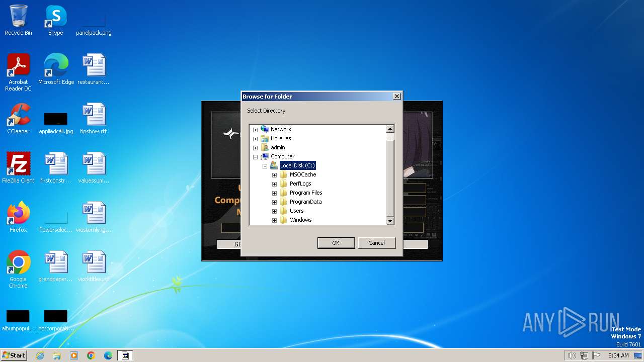The height and width of the screenshot is (362, 644).
Task: Confirm folder selection with OK
Action: [x=336, y=243]
